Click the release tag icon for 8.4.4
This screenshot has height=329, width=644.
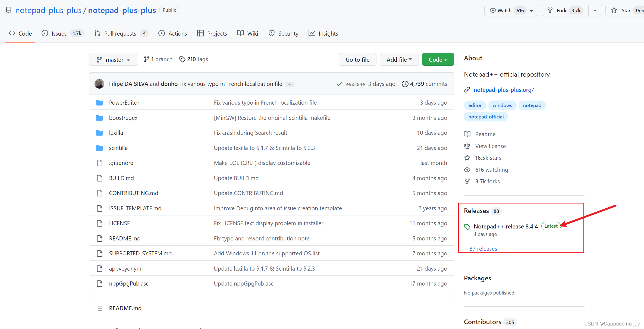467,227
